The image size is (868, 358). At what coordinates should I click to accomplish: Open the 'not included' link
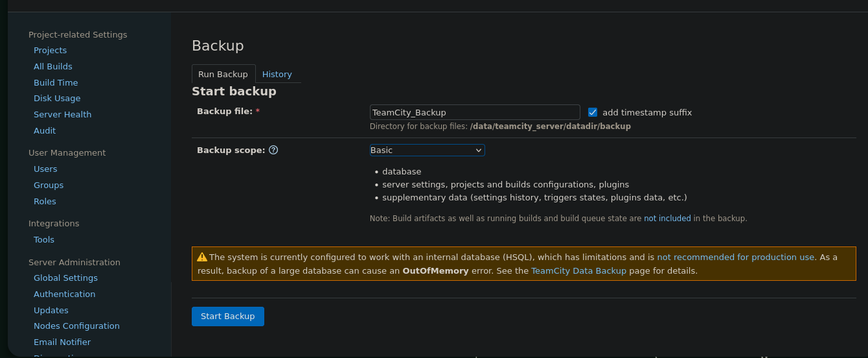[667, 219]
